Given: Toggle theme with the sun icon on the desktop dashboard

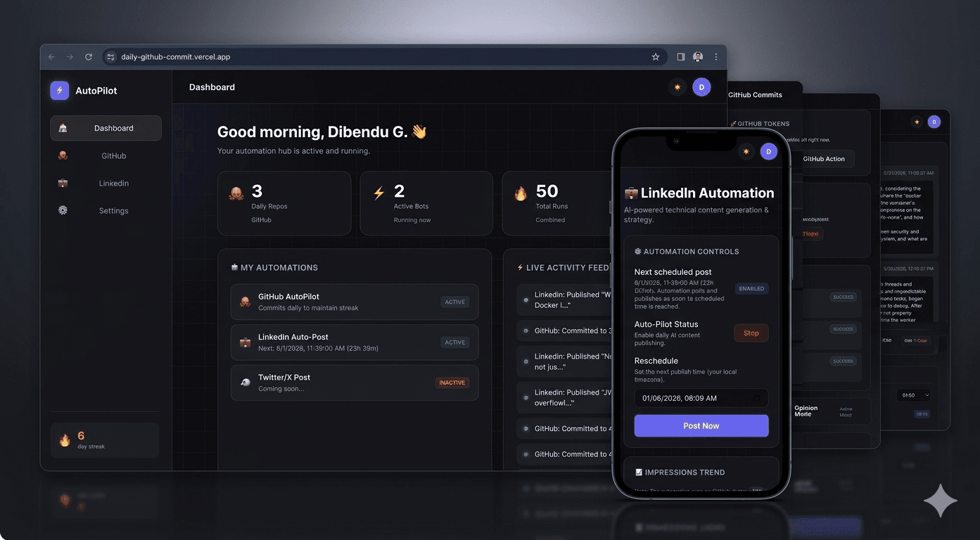Looking at the screenshot, I should click(677, 87).
